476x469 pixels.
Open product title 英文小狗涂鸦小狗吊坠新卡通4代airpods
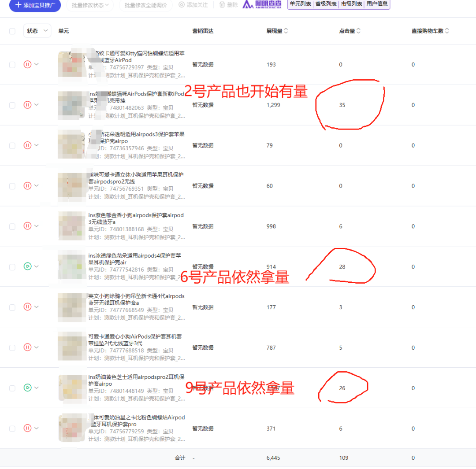point(136,299)
